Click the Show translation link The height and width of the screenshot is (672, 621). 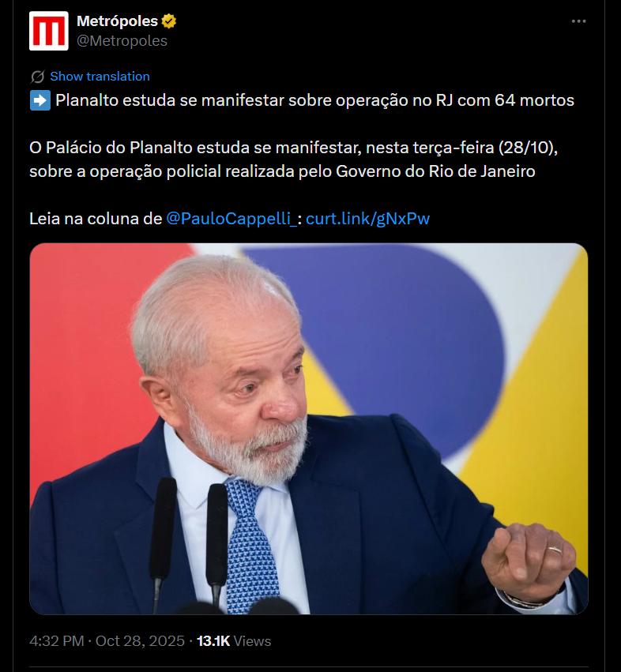(100, 77)
